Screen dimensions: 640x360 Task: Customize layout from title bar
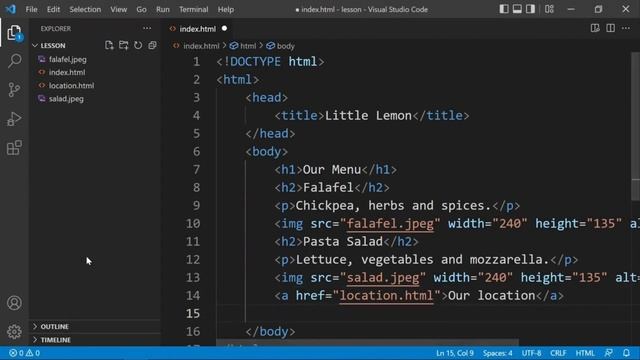point(549,9)
